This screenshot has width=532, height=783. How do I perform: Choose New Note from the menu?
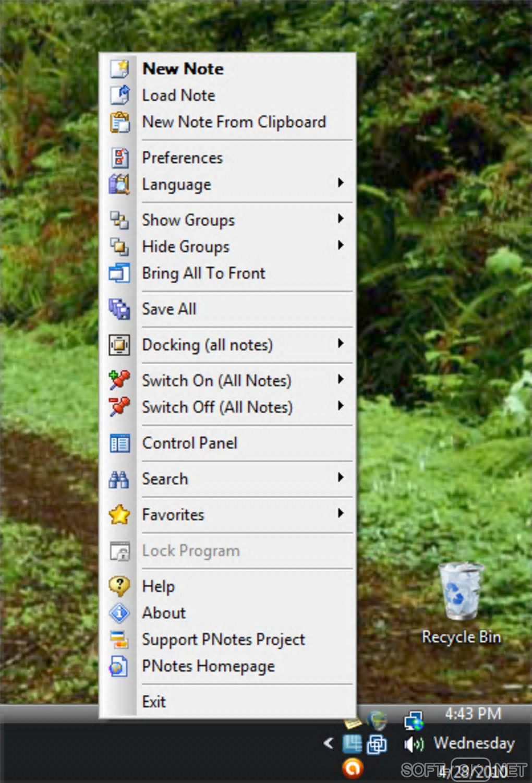tap(227, 68)
